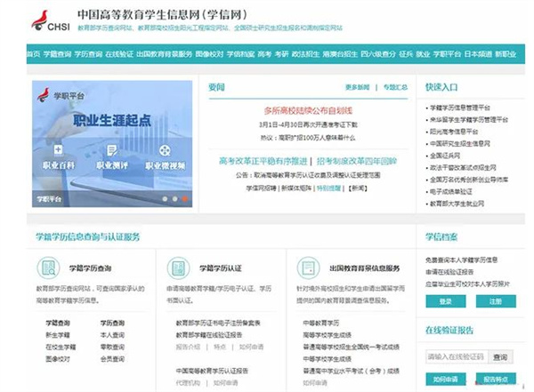Open 会员查询 link
The image size is (534, 392).
[x=112, y=359]
